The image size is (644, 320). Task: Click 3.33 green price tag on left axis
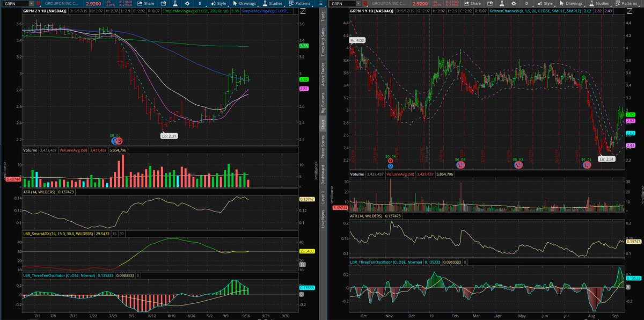pyautogui.click(x=303, y=47)
